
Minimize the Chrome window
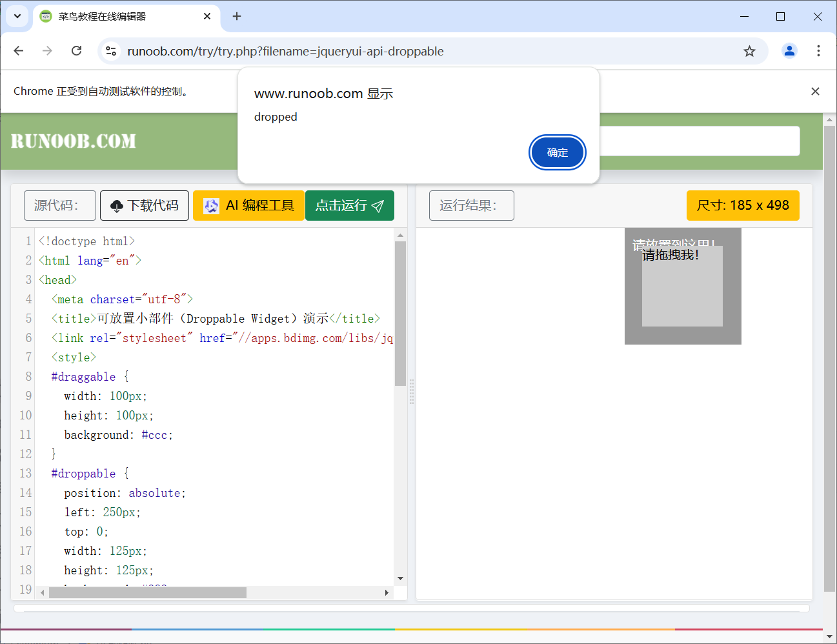point(744,16)
